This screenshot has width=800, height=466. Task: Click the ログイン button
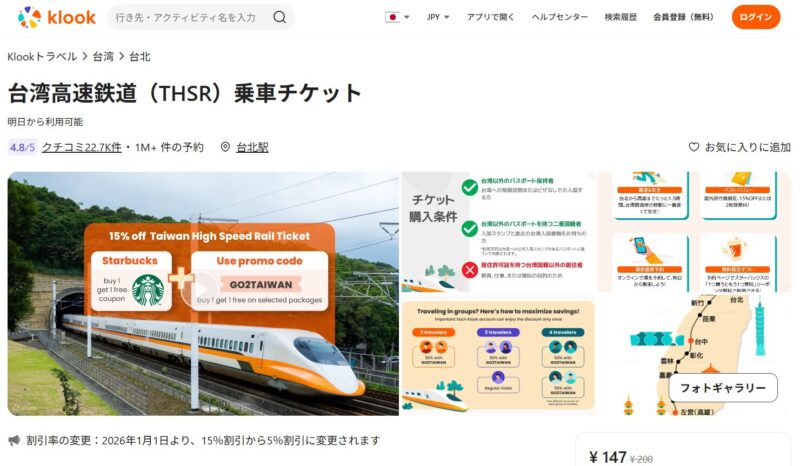pyautogui.click(x=756, y=17)
